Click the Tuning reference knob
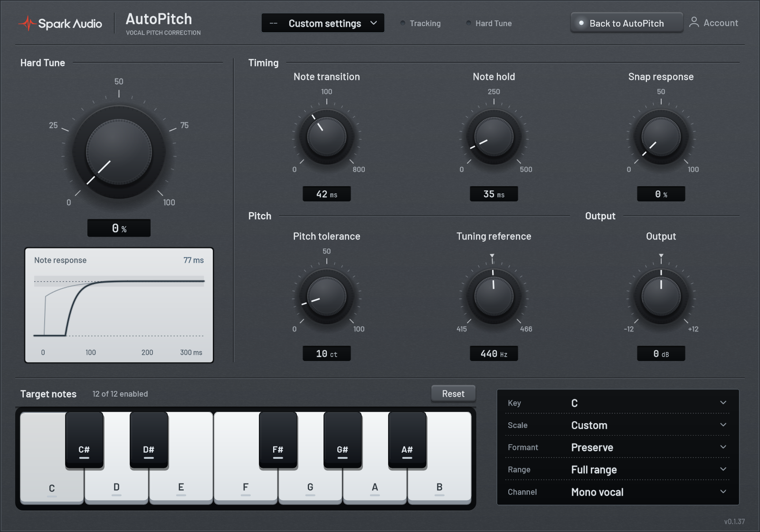Image resolution: width=760 pixels, height=532 pixels. (x=494, y=296)
